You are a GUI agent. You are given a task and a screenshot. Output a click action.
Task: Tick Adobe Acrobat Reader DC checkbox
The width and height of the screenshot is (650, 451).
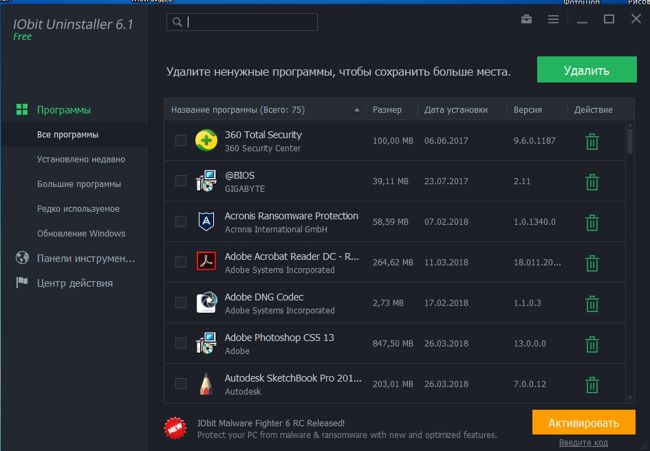pyautogui.click(x=180, y=262)
